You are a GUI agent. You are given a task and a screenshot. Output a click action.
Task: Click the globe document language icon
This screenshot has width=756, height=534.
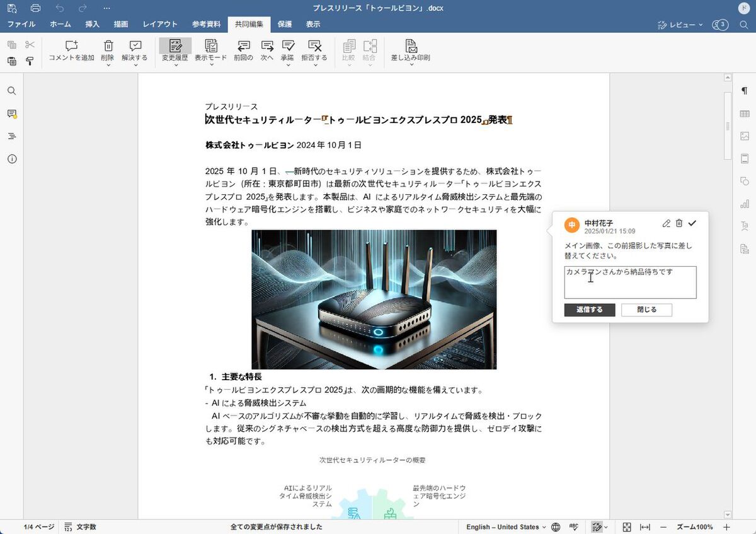[x=556, y=527]
